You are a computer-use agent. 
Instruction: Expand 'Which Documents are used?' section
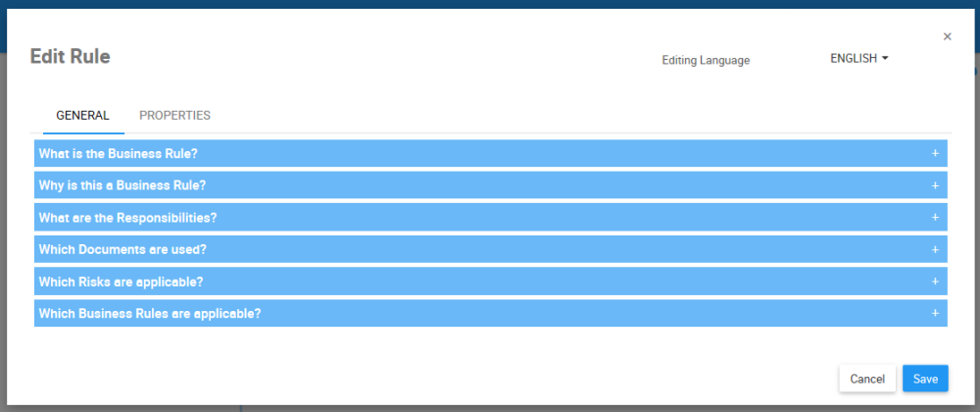pyautogui.click(x=122, y=249)
